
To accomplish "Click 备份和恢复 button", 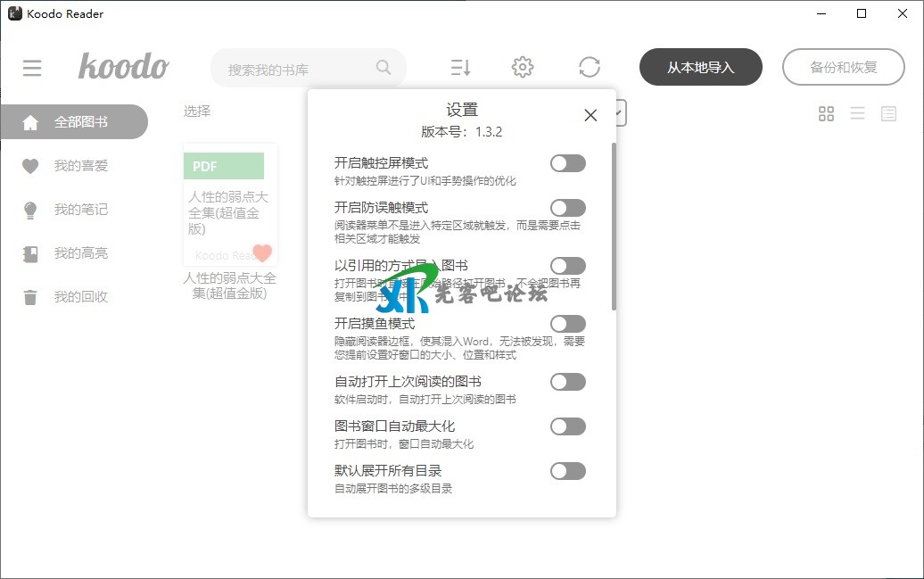I will coord(843,67).
